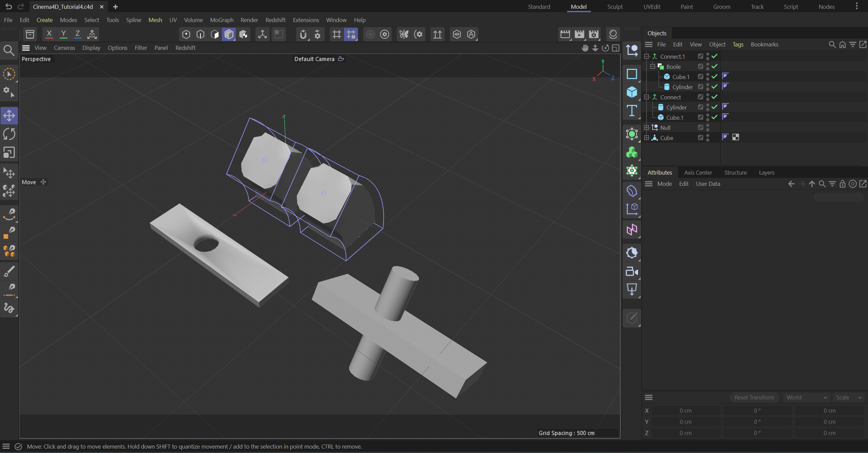Open the MoGraph menu
Image resolution: width=868 pixels, height=453 pixels.
221,20
